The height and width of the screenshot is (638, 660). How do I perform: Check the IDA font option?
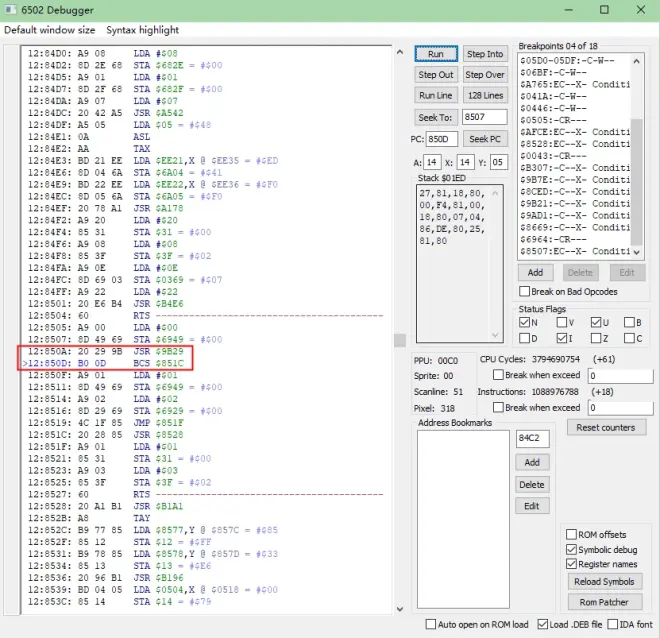(x=610, y=624)
